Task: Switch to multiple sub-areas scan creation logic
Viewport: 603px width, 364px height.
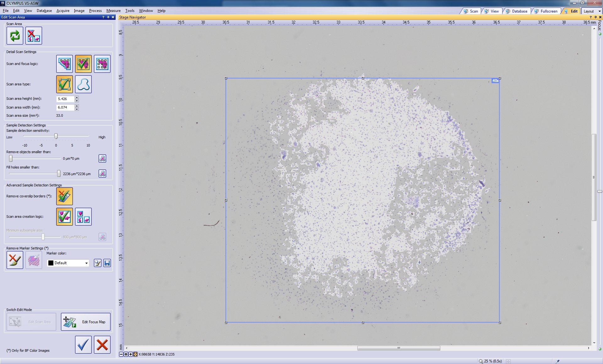Action: tap(83, 217)
